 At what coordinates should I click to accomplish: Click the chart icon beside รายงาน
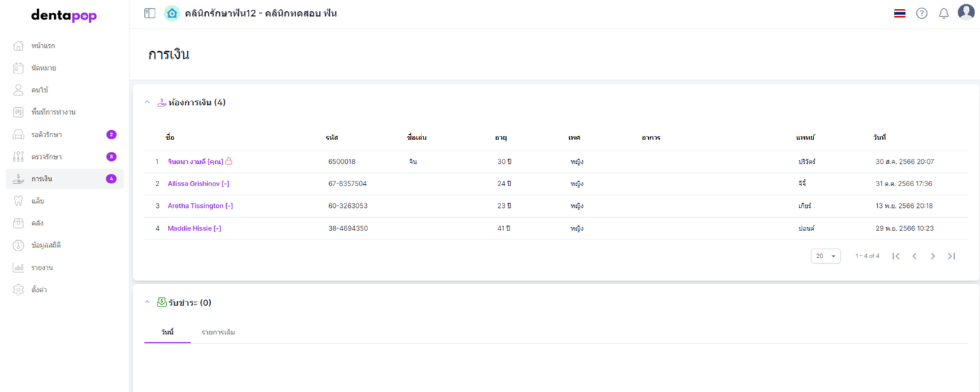click(x=19, y=268)
